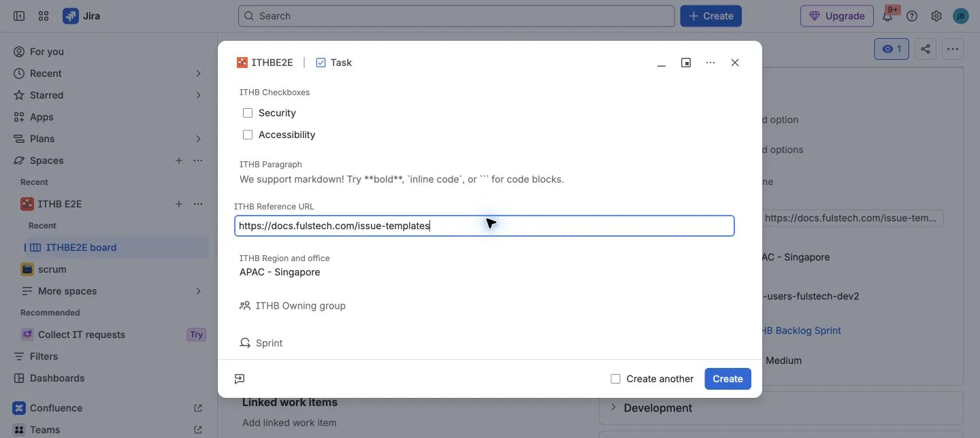The height and width of the screenshot is (438, 980).
Task: Open the create dialog more options ellipsis
Action: (x=710, y=63)
